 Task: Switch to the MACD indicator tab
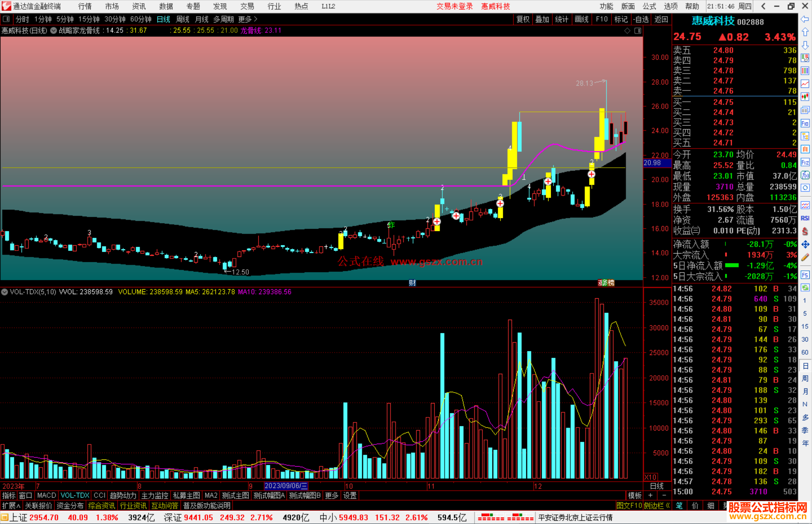pos(46,495)
